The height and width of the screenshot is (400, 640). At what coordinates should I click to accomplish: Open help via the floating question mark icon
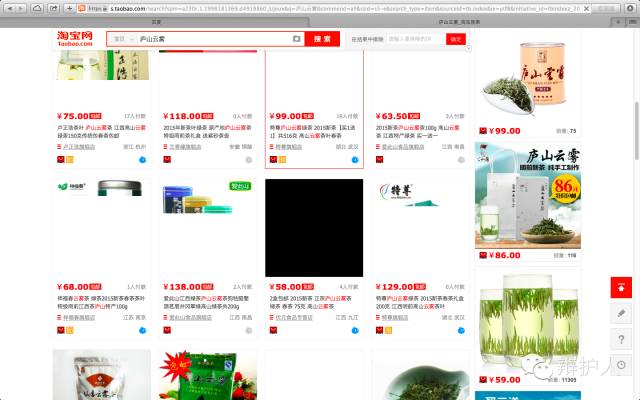[x=621, y=339]
